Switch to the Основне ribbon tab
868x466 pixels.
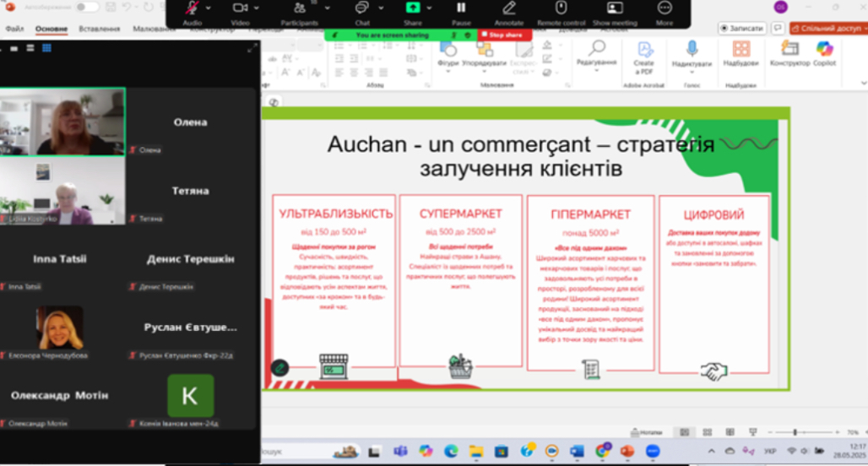click(x=52, y=28)
